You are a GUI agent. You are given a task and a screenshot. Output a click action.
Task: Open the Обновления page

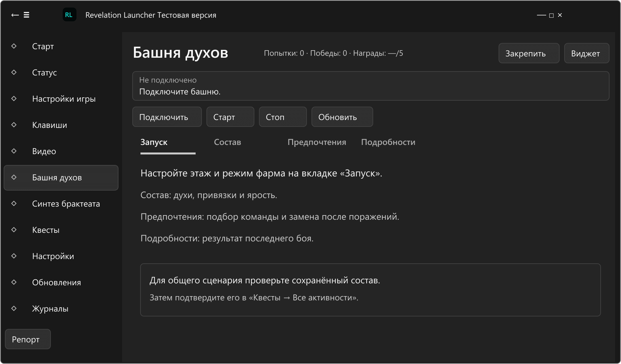tap(61, 282)
